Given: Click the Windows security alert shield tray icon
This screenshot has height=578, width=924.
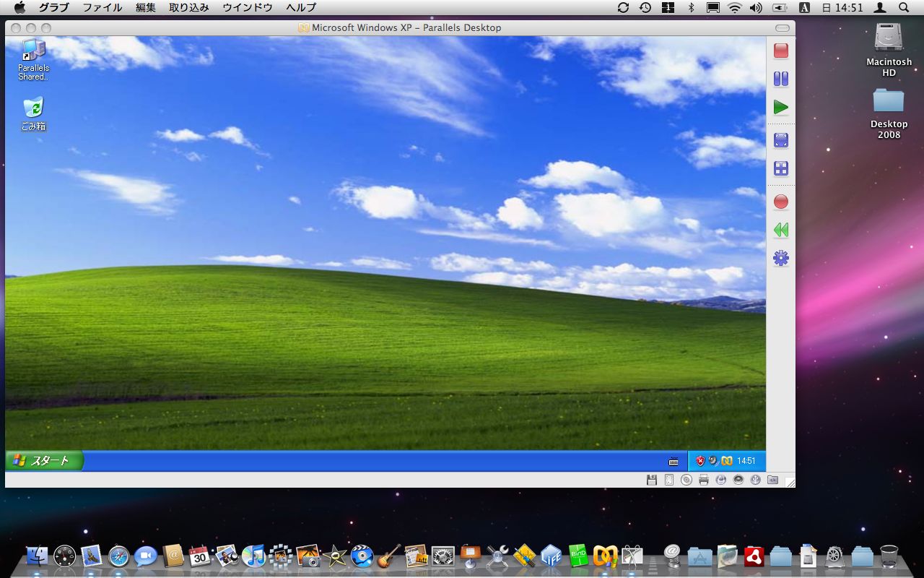Looking at the screenshot, I should click(699, 461).
